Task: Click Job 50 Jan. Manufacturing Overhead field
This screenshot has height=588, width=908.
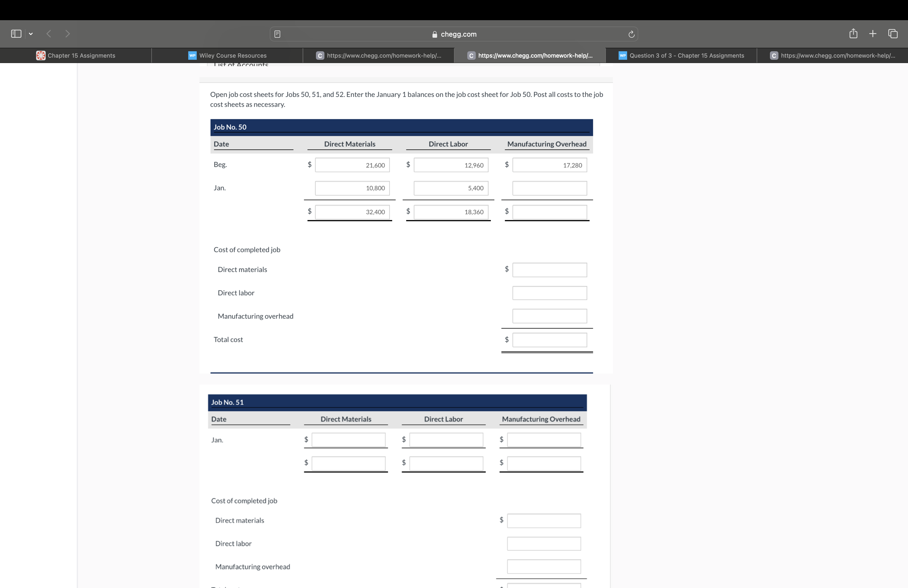Action: pos(549,188)
